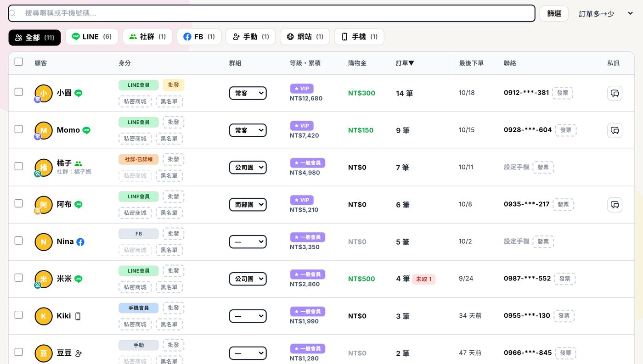Filter by 手機 (1) tab

pyautogui.click(x=359, y=37)
